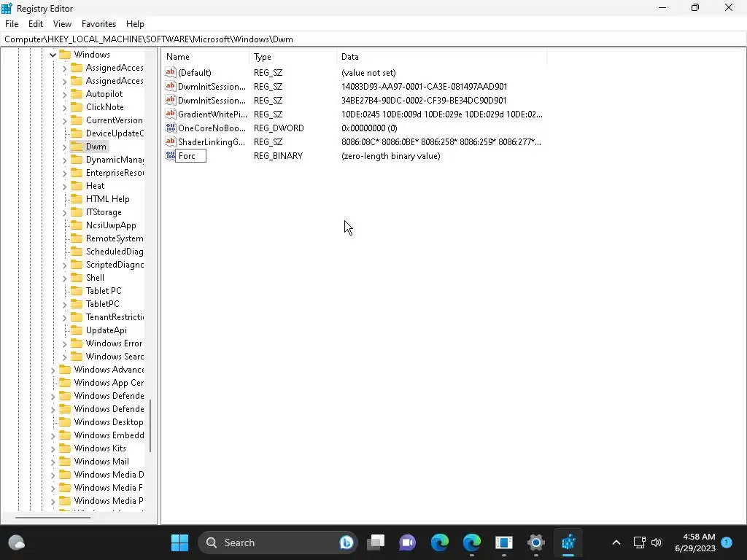Click the taskbar Search box
Screen dimensions: 747x560
pos(277,542)
